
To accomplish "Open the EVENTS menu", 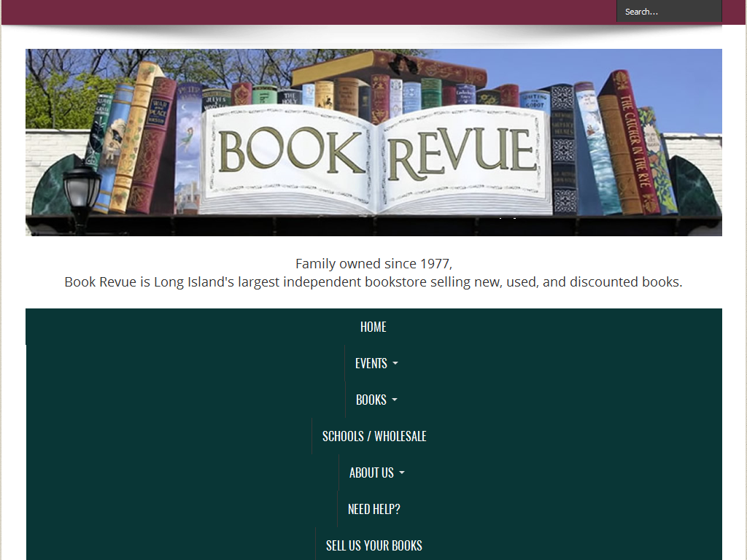I will 371,363.
